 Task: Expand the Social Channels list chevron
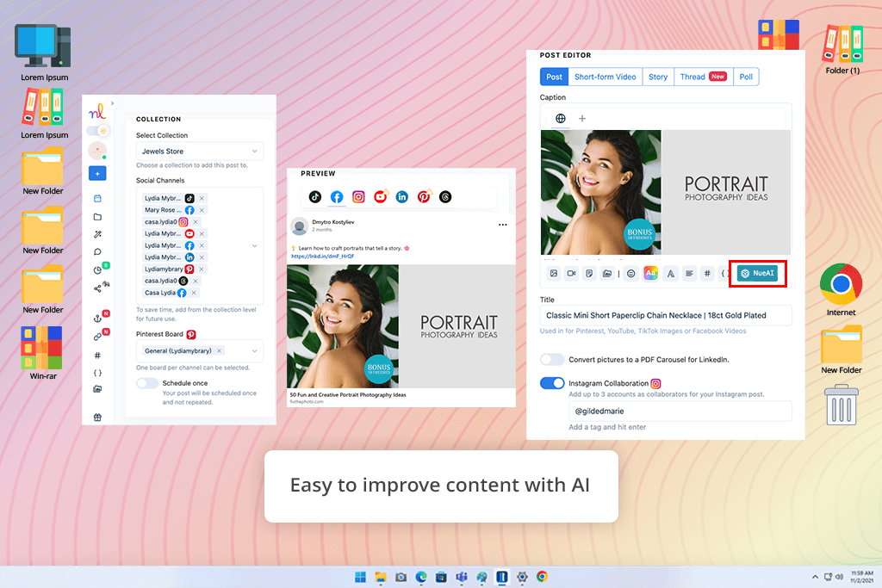254,245
